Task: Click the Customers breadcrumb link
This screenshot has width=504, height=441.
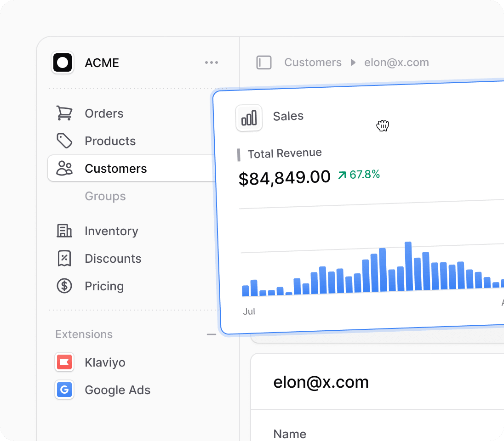Action: [x=313, y=62]
